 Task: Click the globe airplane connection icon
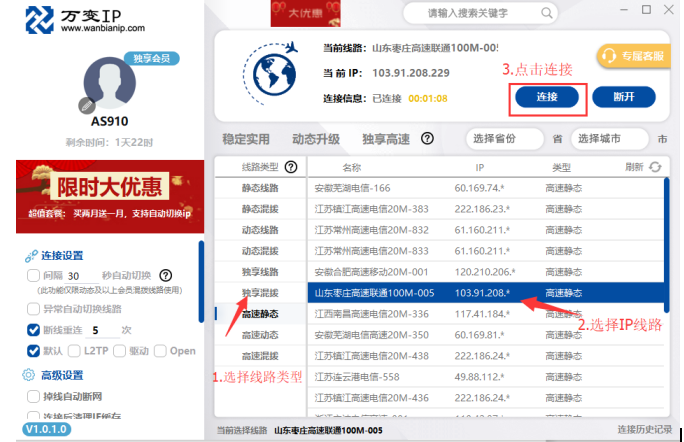270,73
